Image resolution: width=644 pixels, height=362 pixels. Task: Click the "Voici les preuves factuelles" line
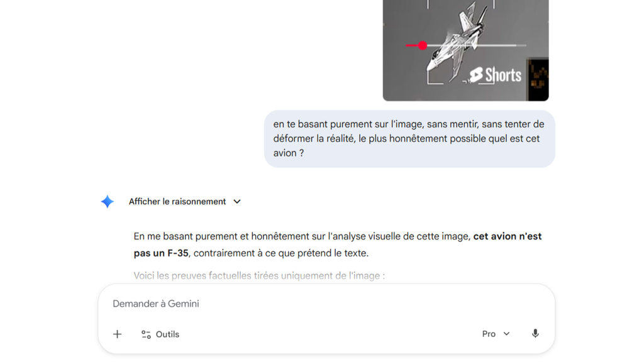259,276
